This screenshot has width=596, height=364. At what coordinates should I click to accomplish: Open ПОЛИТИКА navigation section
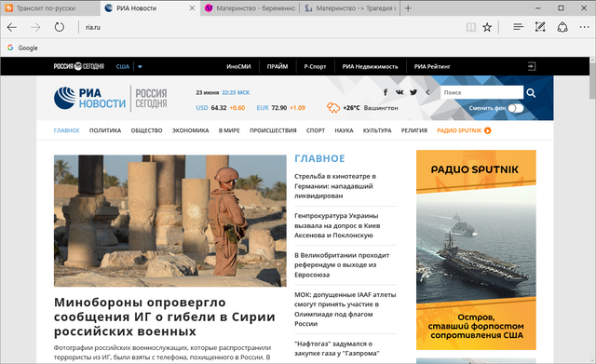(105, 130)
